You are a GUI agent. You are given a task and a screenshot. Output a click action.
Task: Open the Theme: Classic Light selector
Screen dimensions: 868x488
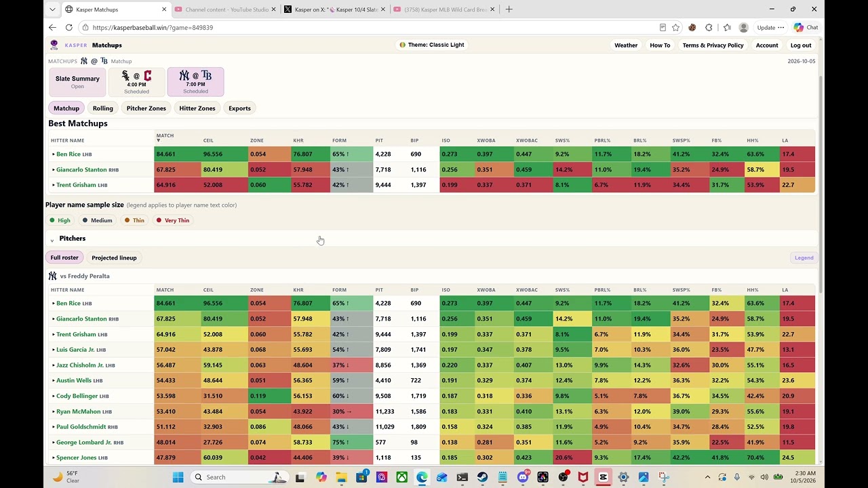pyautogui.click(x=432, y=45)
